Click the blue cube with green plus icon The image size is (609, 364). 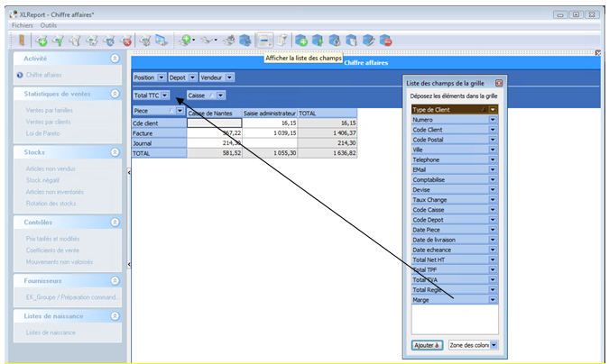(x=302, y=41)
